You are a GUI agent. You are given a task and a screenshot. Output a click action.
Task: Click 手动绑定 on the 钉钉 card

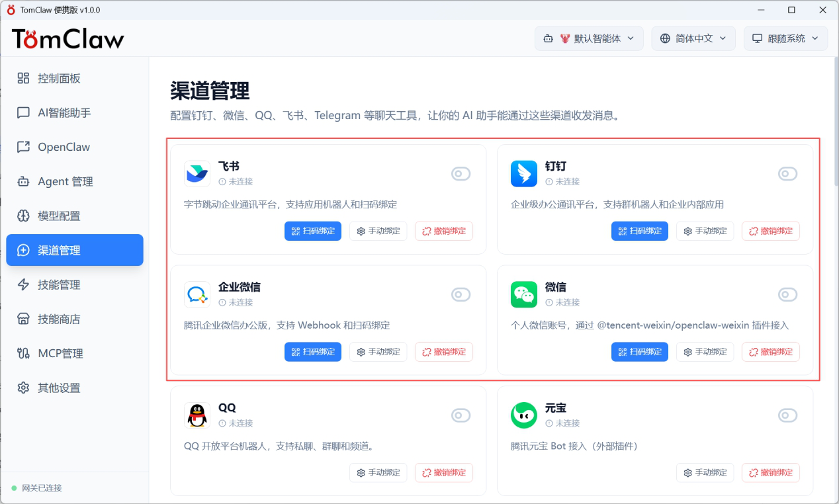[x=705, y=231]
